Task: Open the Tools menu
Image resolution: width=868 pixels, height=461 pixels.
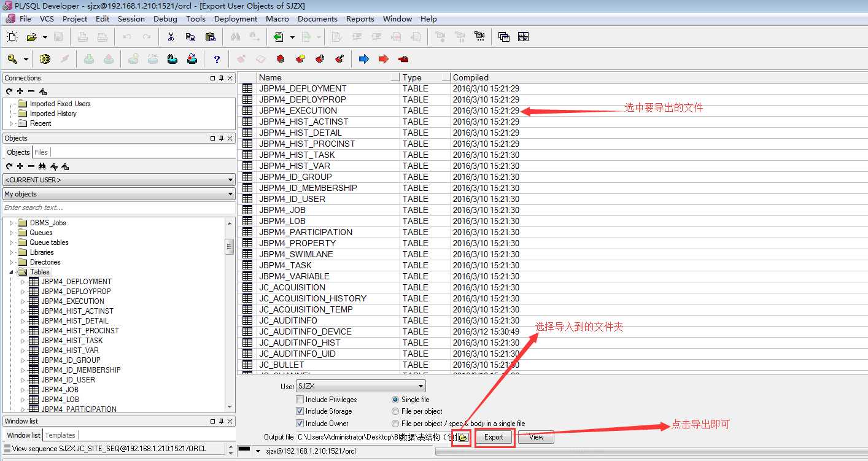Action: pyautogui.click(x=196, y=19)
